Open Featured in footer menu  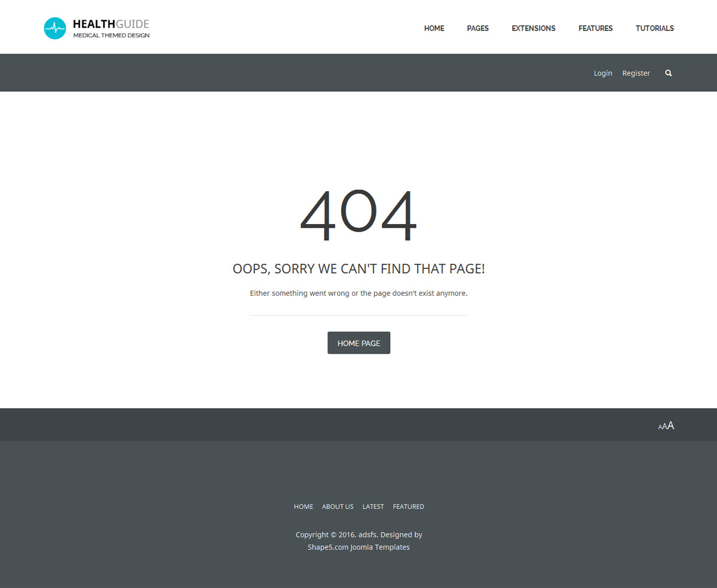[x=408, y=507]
